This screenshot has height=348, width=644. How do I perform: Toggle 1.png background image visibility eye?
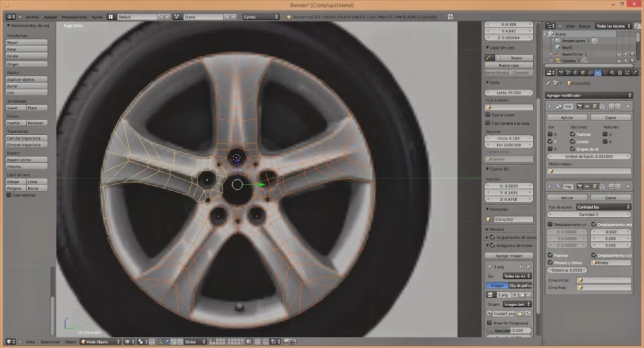[x=521, y=267]
